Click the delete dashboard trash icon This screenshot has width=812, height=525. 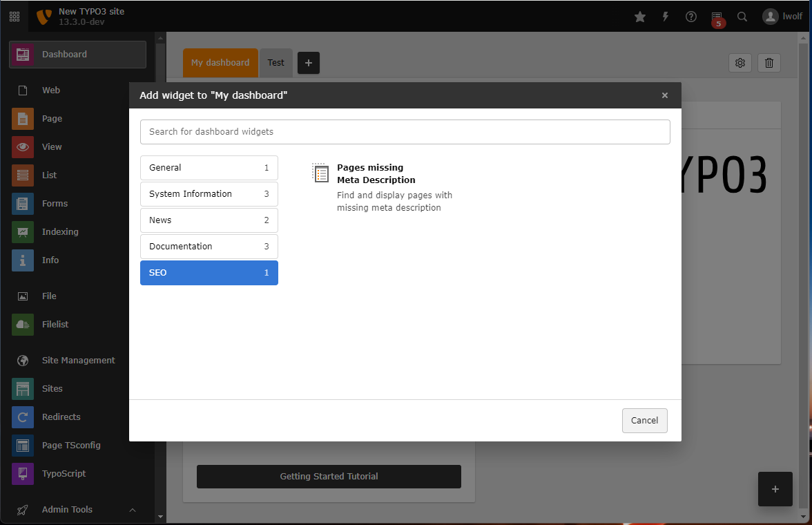(x=769, y=63)
